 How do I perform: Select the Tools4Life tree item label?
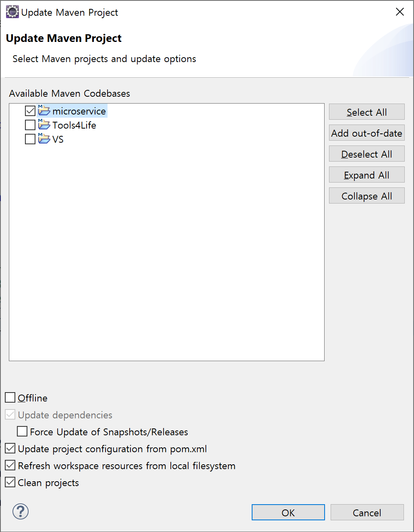tap(74, 125)
